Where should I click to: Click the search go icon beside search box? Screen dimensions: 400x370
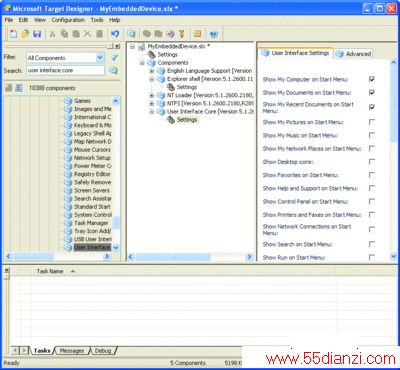tap(113, 70)
